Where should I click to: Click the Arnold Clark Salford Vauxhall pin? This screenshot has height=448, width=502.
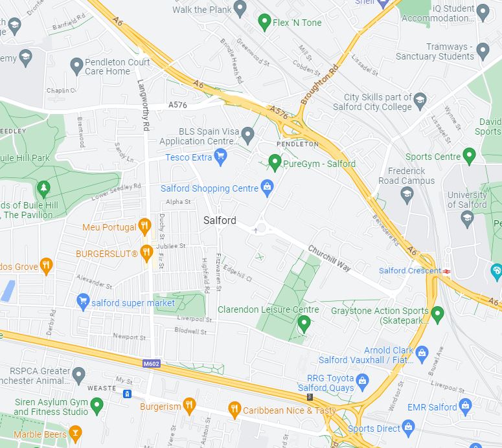click(422, 355)
